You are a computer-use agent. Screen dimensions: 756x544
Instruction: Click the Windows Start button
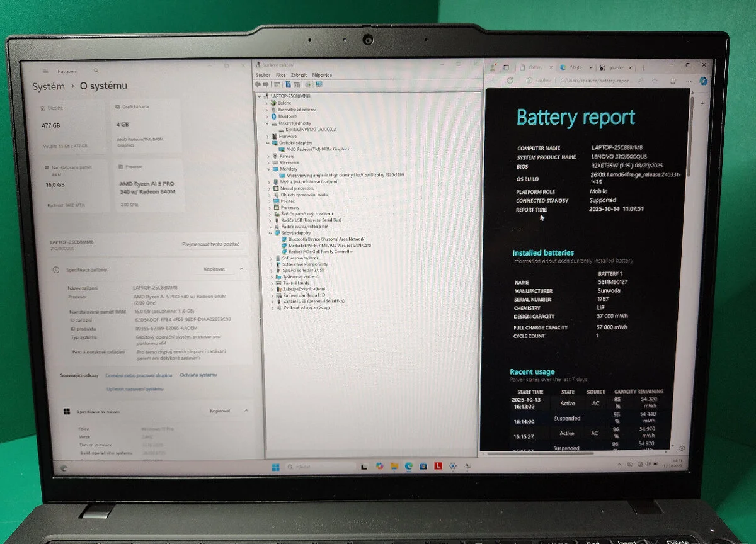[275, 467]
